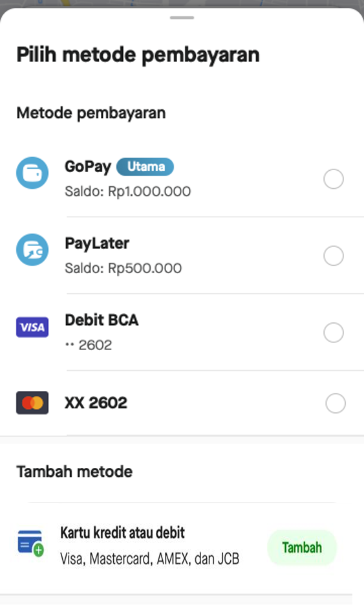This screenshot has height=605, width=364.
Task: Select the PayLater radio button
Action: [334, 256]
